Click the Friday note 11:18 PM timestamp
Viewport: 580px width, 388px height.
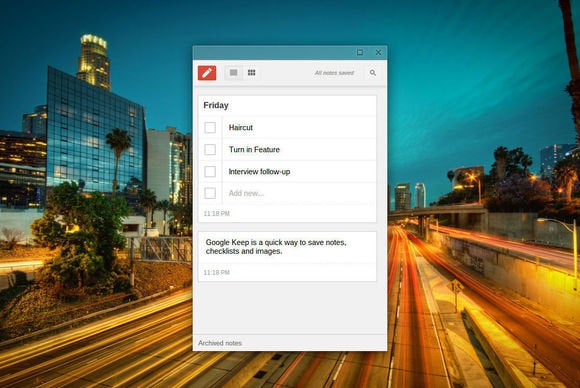pyautogui.click(x=216, y=213)
